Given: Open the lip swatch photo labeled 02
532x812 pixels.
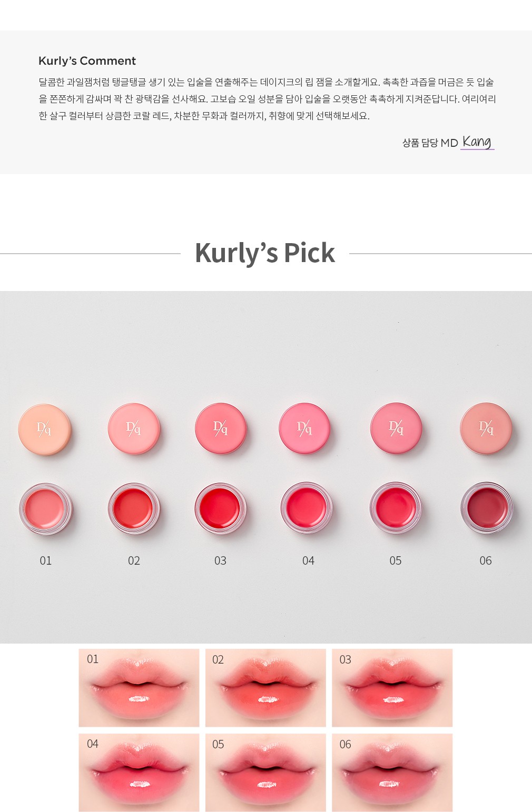Looking at the screenshot, I should (265, 688).
